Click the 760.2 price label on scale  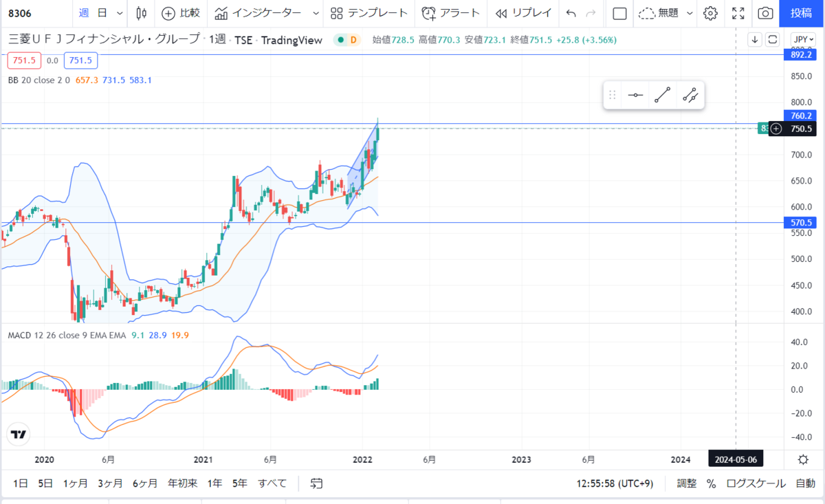[802, 116]
